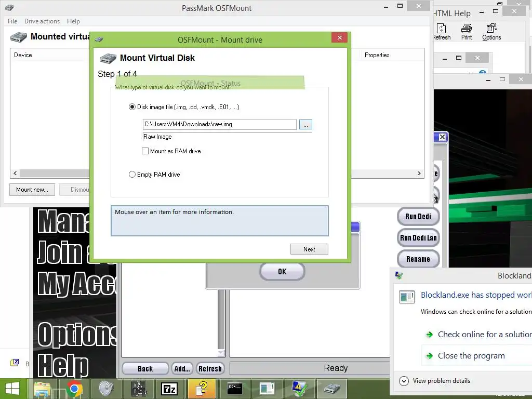
Task: Click Next in Mount drive wizard
Action: pos(309,249)
